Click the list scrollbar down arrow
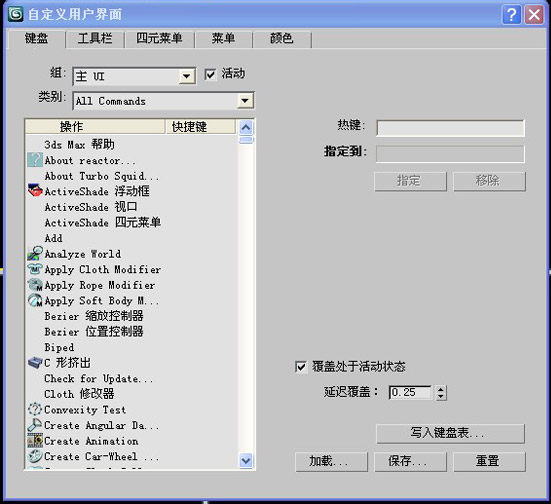Image resolution: width=551 pixels, height=504 pixels. point(246,460)
